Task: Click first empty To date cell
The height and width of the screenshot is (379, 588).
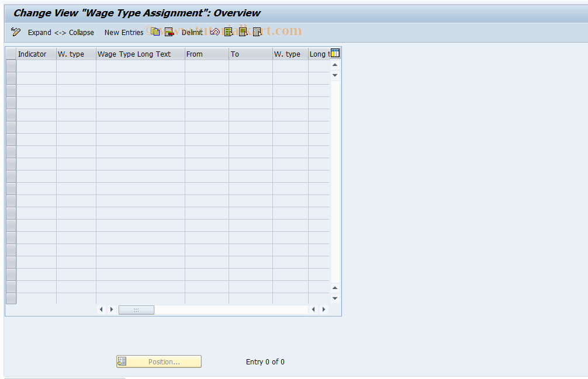Action: (251, 66)
